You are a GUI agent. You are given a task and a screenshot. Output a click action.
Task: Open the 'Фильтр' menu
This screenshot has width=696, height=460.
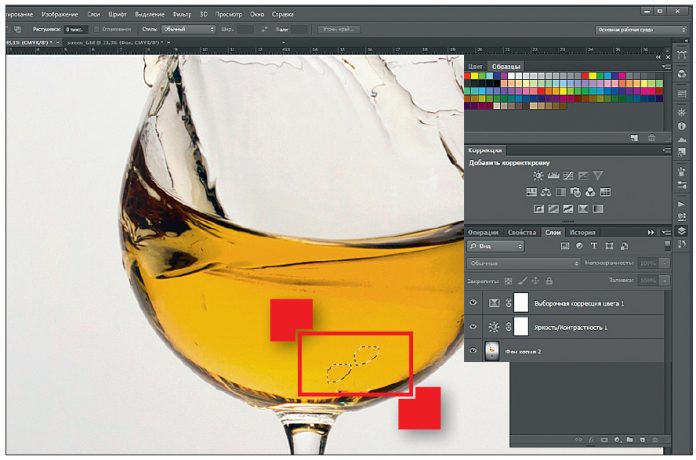tap(181, 15)
